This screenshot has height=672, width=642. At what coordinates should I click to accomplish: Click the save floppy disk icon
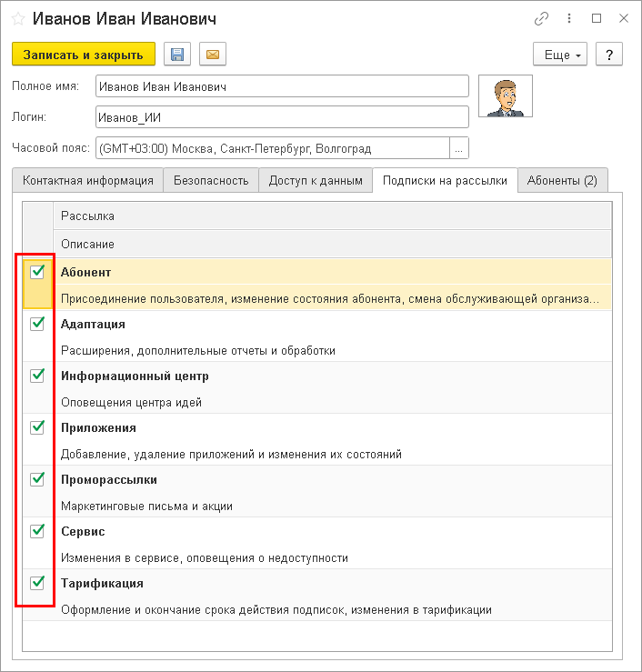coord(176,55)
